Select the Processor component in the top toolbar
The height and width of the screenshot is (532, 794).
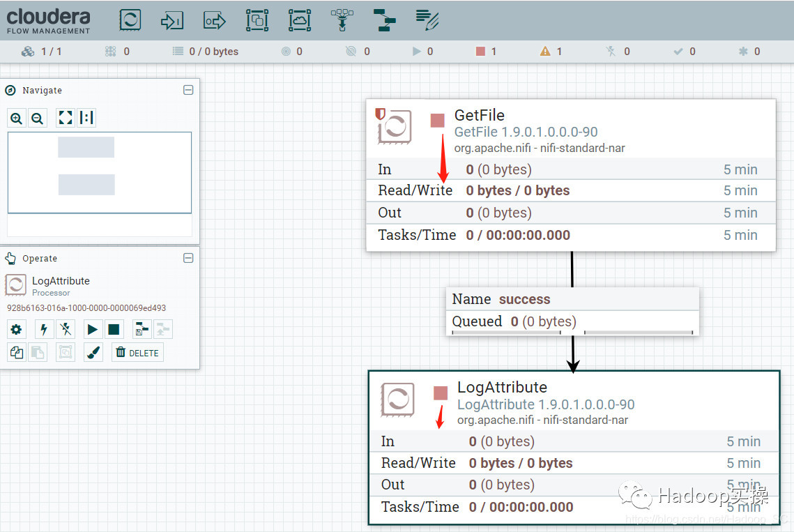(x=130, y=20)
